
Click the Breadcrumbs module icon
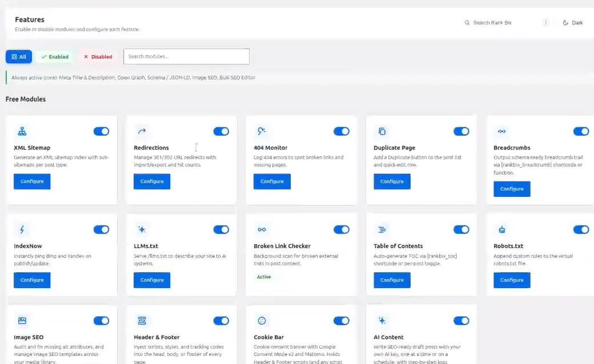501,131
